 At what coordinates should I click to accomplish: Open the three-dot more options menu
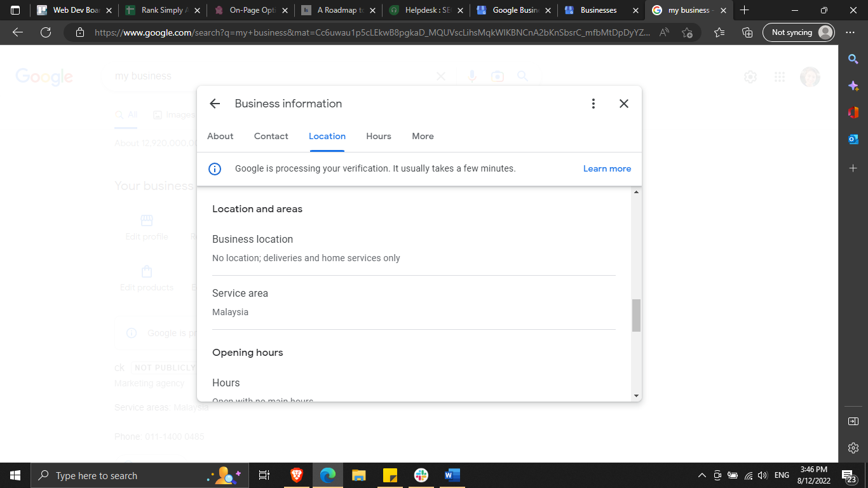point(593,104)
